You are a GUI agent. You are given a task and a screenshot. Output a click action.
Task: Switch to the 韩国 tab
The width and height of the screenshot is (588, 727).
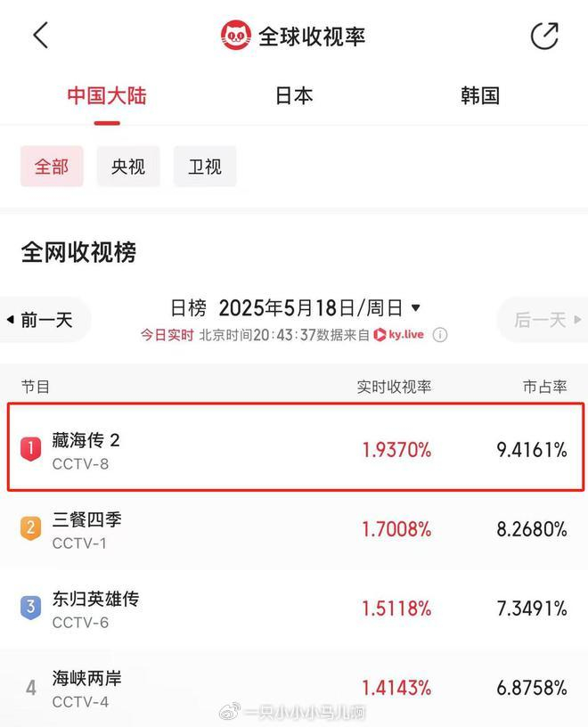click(480, 96)
